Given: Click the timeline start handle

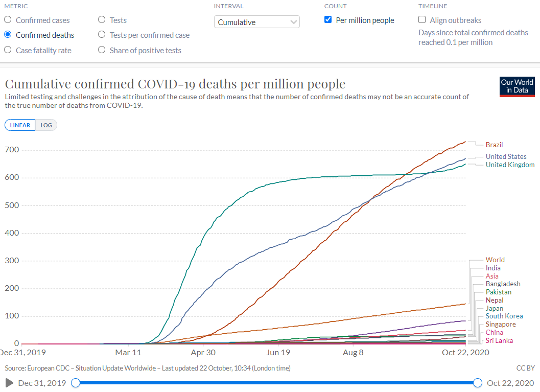Looking at the screenshot, I should point(76,383).
